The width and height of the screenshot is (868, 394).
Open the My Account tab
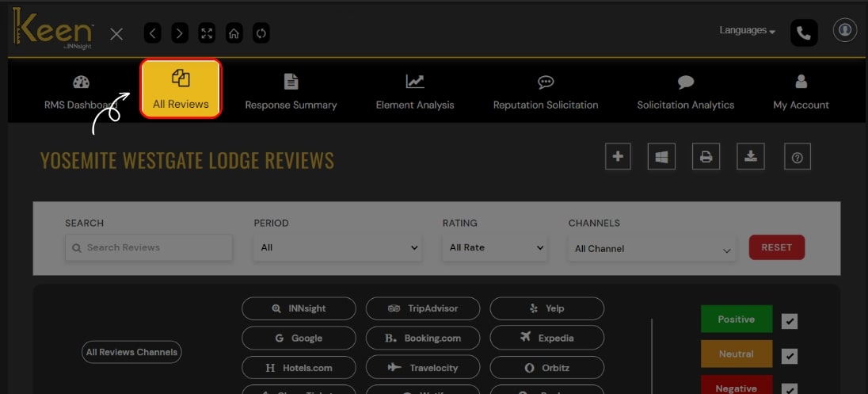[x=801, y=91]
